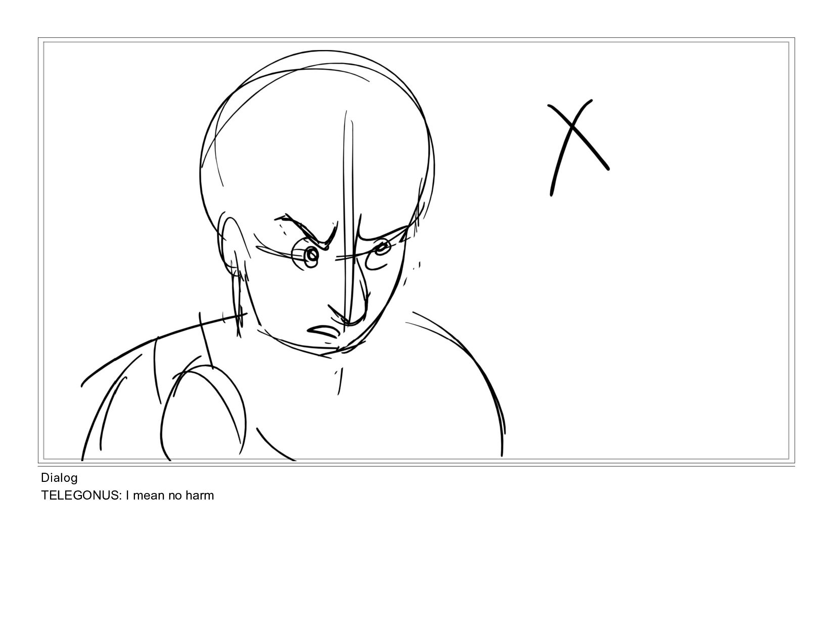Click the storyboard panel with the sketched character
The height and width of the screenshot is (644, 834).
pyautogui.click(x=416, y=251)
